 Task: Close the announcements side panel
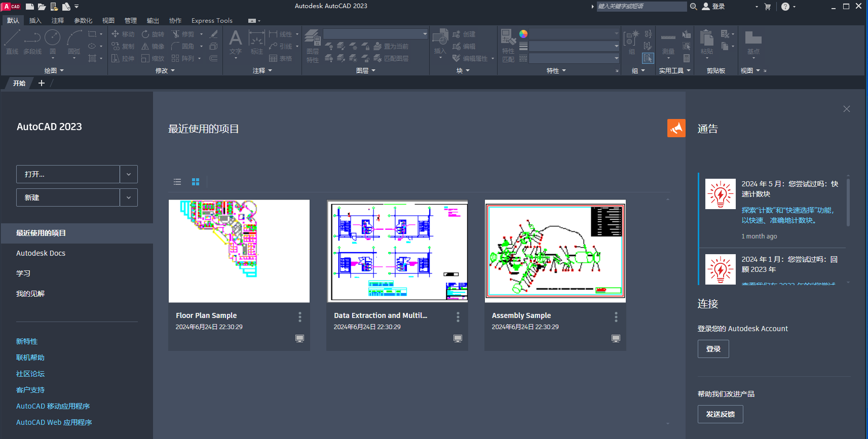[x=847, y=109]
